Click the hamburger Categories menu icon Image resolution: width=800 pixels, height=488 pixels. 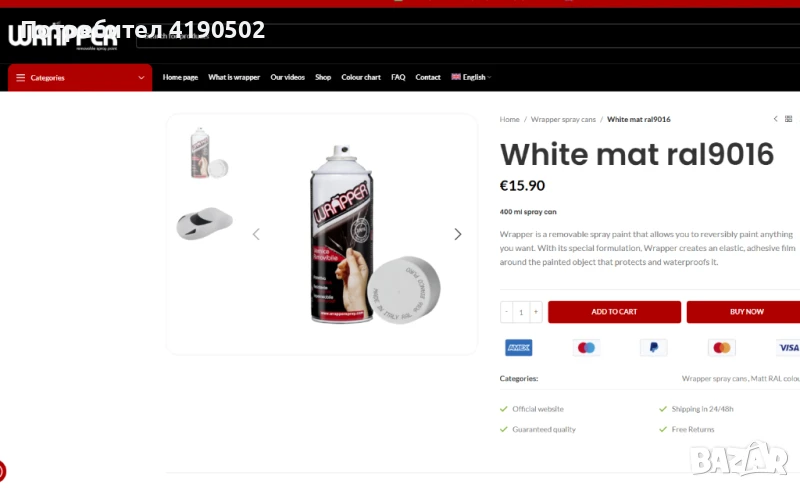coord(20,78)
